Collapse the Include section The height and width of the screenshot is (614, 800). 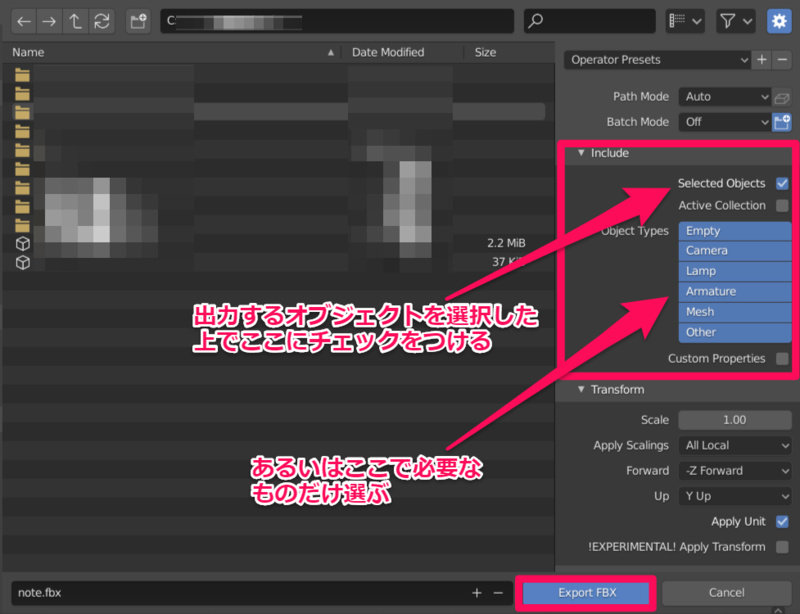tap(581, 153)
